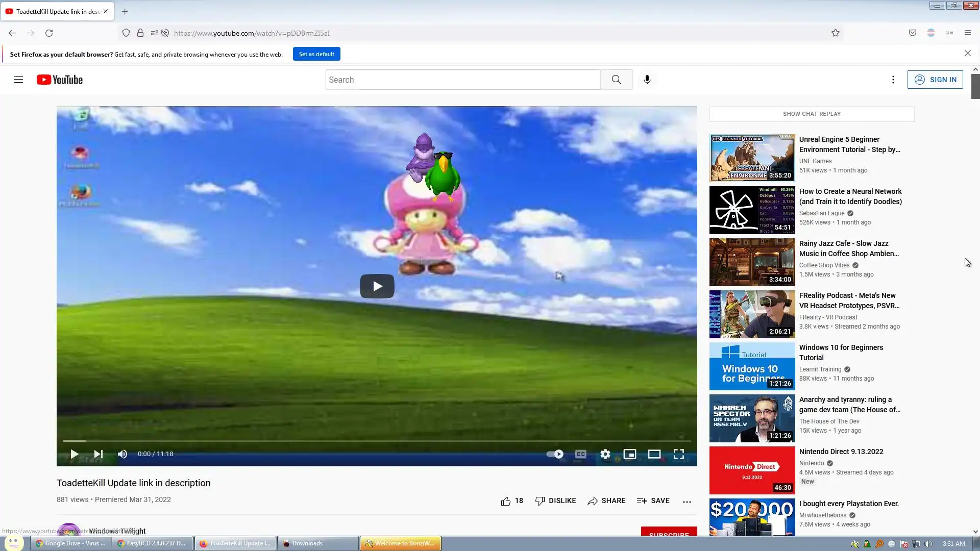The image size is (980, 551).
Task: Mute the video volume
Action: pos(122,454)
